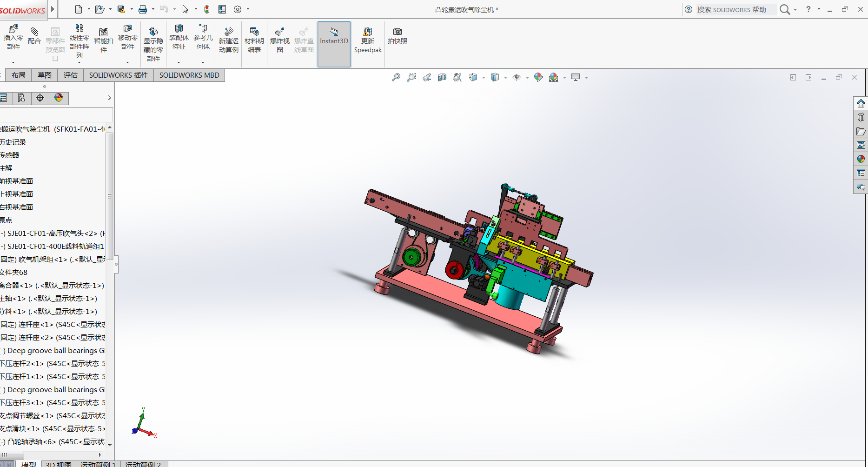Open the SOLIDWORKS 插件 tab
Viewport: 868px width, 467px height.
tap(119, 75)
